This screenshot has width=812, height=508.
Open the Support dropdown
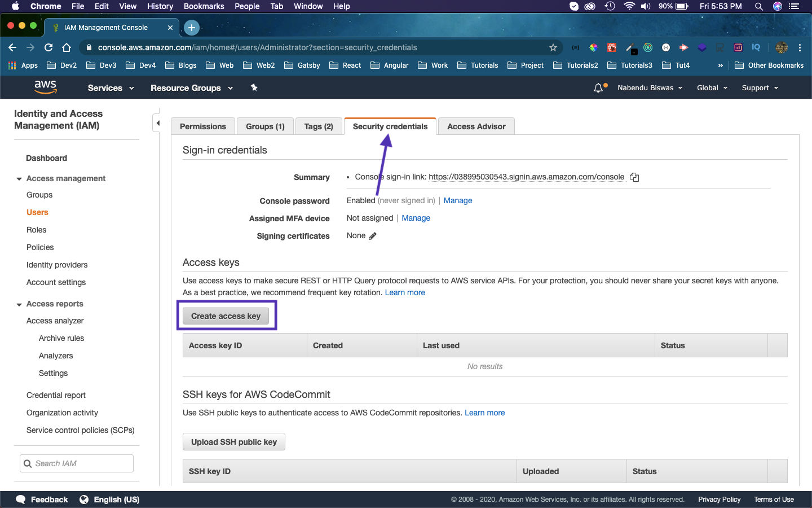pos(760,88)
